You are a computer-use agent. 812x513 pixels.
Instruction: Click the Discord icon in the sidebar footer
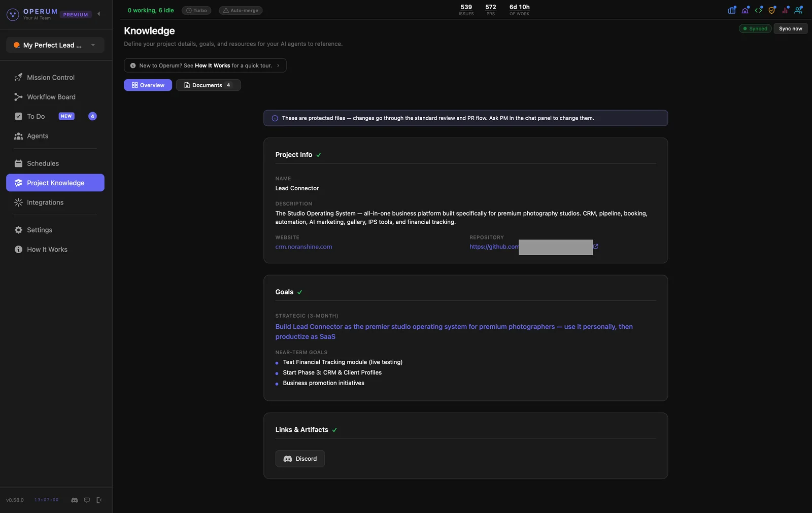tap(75, 500)
